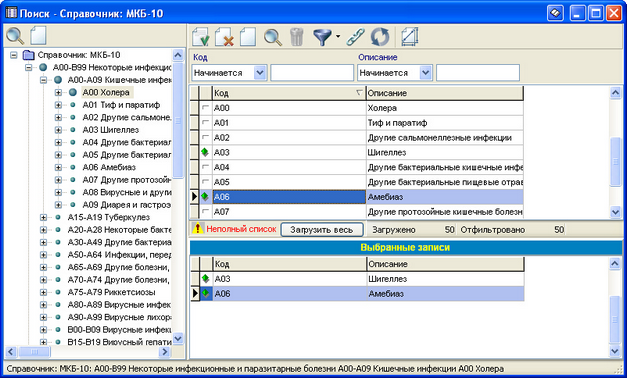This screenshot has height=378, width=627.
Task: Click Другие сальмонеллезные инфекции cell
Action: [444, 137]
